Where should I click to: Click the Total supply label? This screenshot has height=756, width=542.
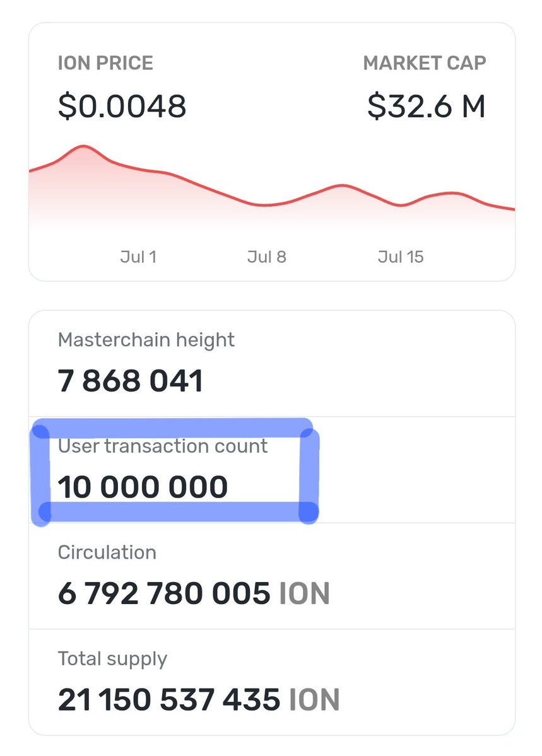pyautogui.click(x=112, y=660)
